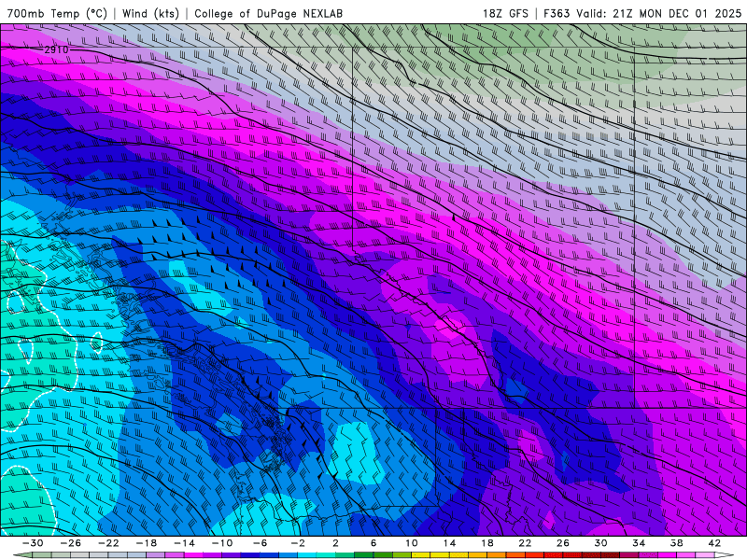This screenshot has width=747, height=560.
Task: Click the College of DuPage NEXLAB label
Action: [268, 13]
